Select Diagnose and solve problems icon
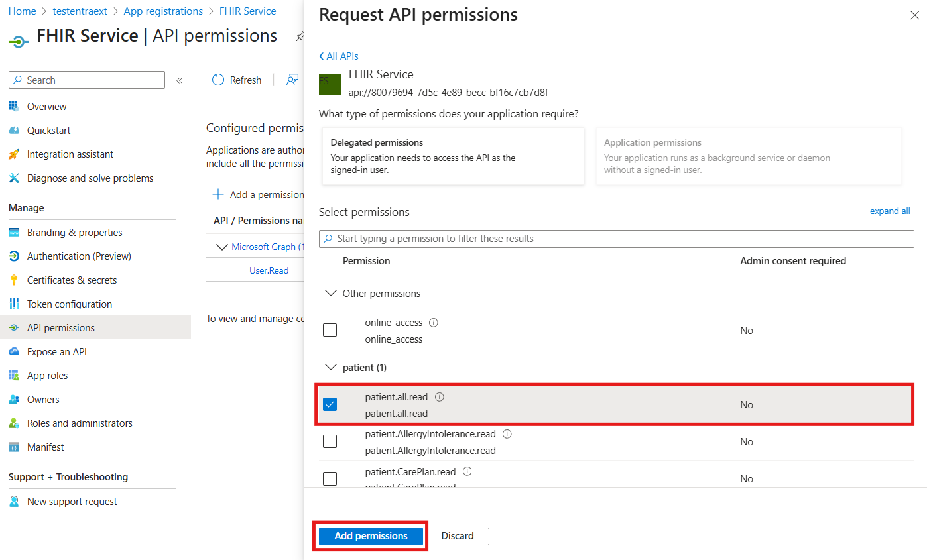927x560 pixels. [13, 178]
